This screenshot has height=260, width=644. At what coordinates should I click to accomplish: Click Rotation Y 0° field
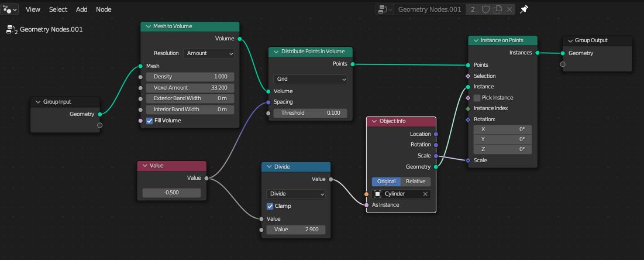pos(502,139)
